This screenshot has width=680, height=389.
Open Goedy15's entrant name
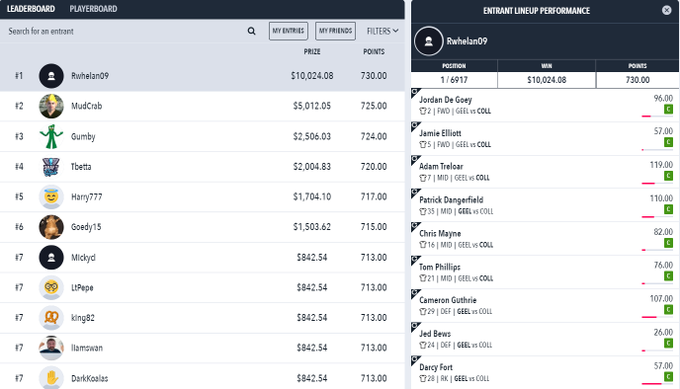[x=86, y=227]
